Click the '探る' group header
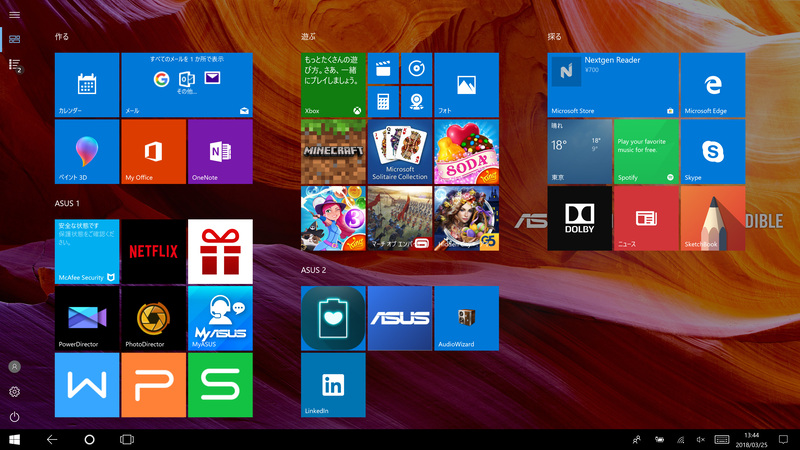 tap(555, 37)
